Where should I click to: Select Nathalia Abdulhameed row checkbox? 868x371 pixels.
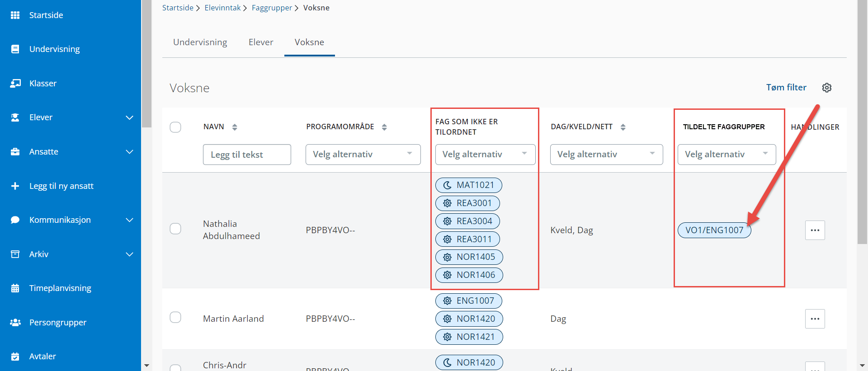(x=175, y=229)
